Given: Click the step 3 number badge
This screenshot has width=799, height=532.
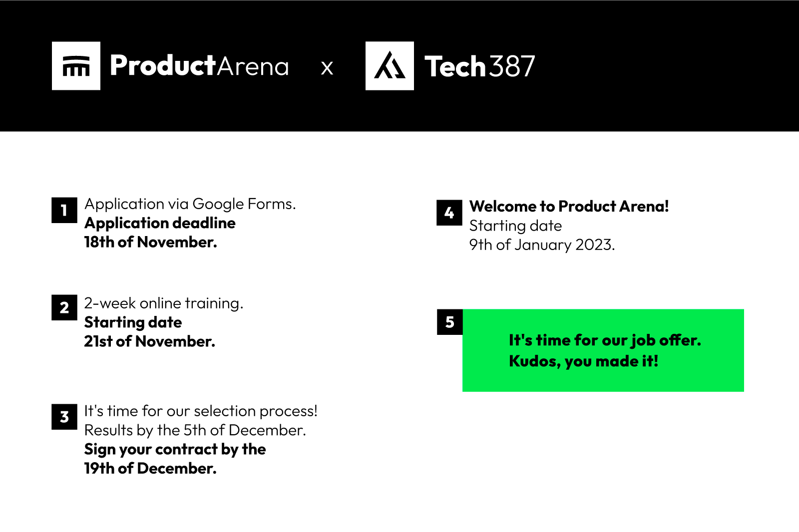Looking at the screenshot, I should click(x=64, y=417).
